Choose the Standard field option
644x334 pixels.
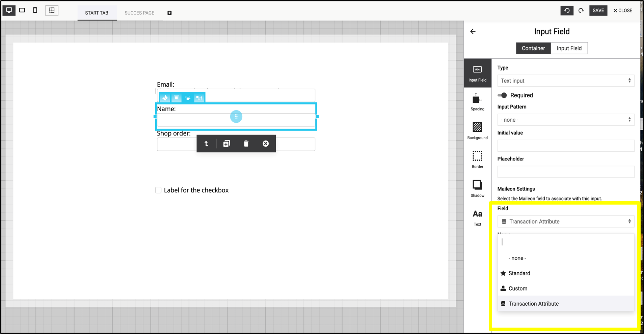[566, 273]
